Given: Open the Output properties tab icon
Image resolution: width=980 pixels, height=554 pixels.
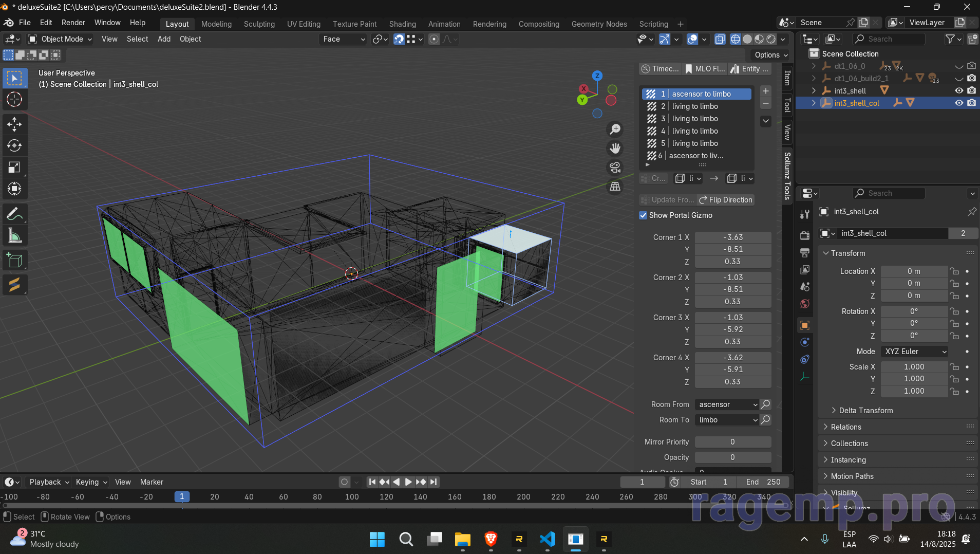Looking at the screenshot, I should (805, 252).
